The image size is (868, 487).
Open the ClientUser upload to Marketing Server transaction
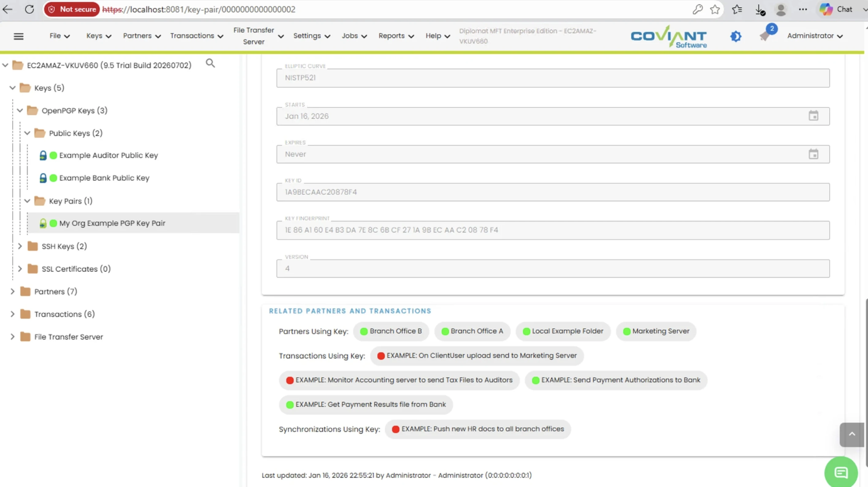click(477, 356)
